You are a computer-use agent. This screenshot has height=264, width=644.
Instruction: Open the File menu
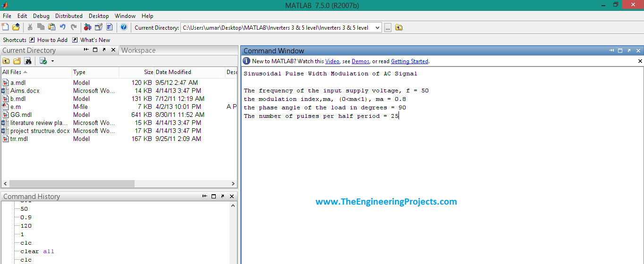[x=7, y=16]
